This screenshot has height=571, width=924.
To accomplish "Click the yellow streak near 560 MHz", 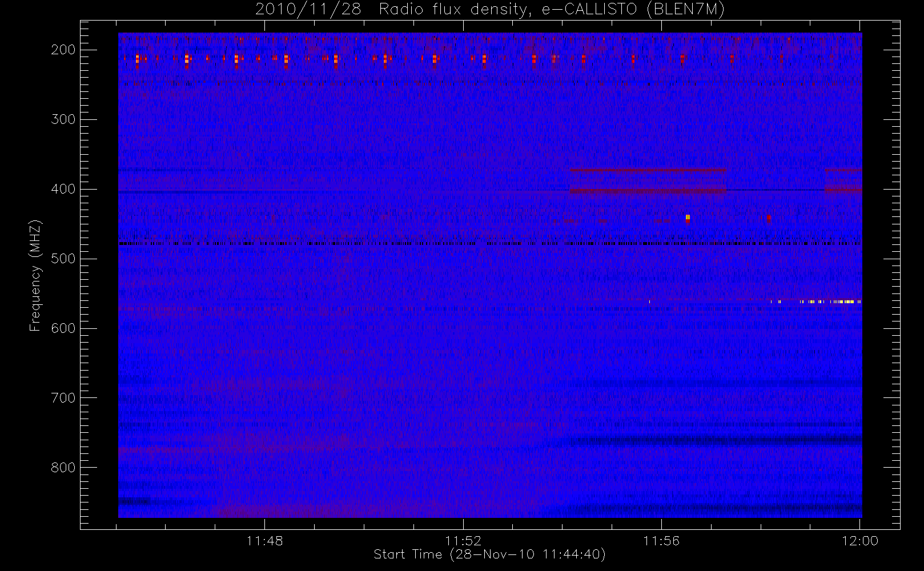I will pos(831,301).
